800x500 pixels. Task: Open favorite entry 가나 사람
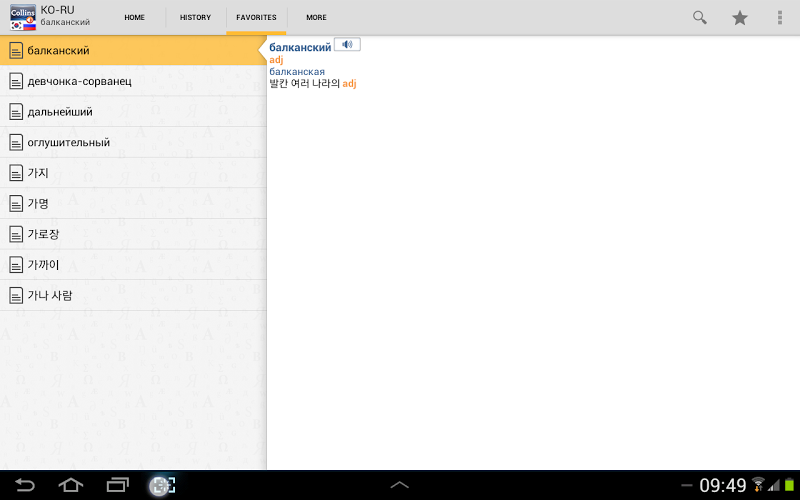(x=133, y=295)
